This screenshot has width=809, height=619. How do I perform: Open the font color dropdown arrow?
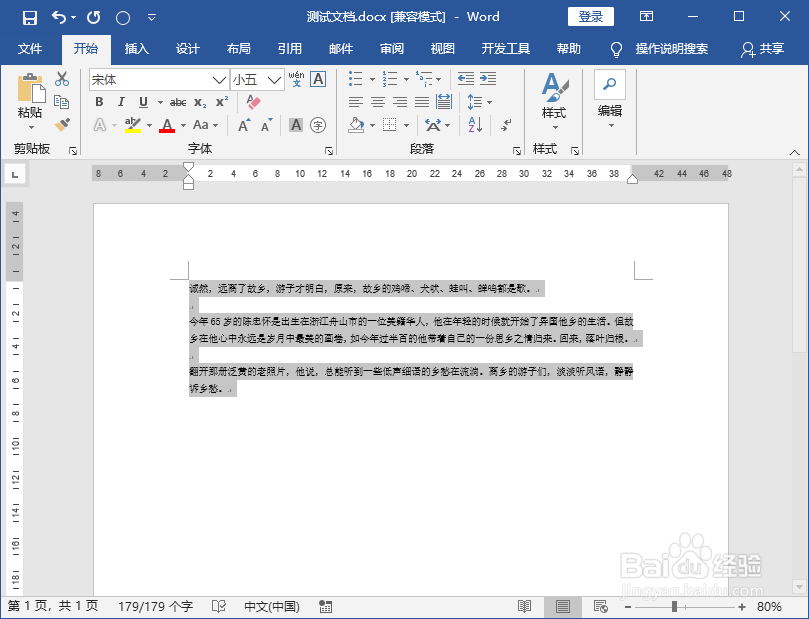[181, 125]
